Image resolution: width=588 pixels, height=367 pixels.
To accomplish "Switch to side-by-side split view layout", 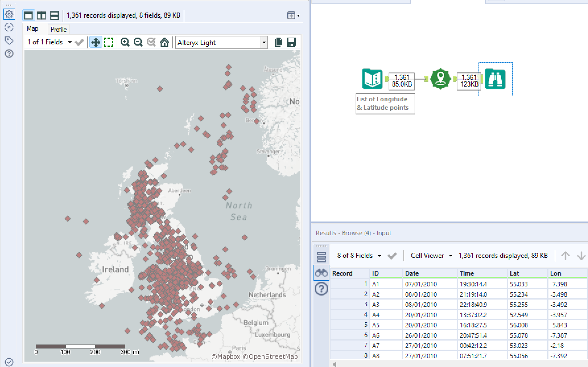I will [x=42, y=15].
